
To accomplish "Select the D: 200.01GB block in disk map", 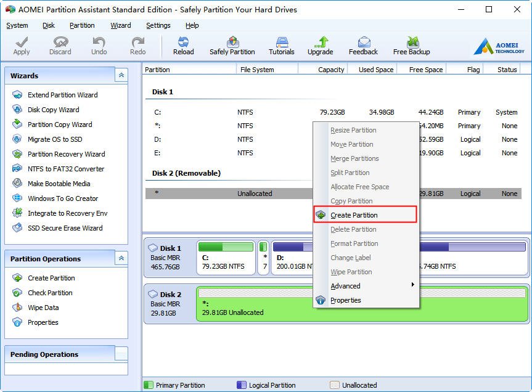I will click(x=292, y=258).
